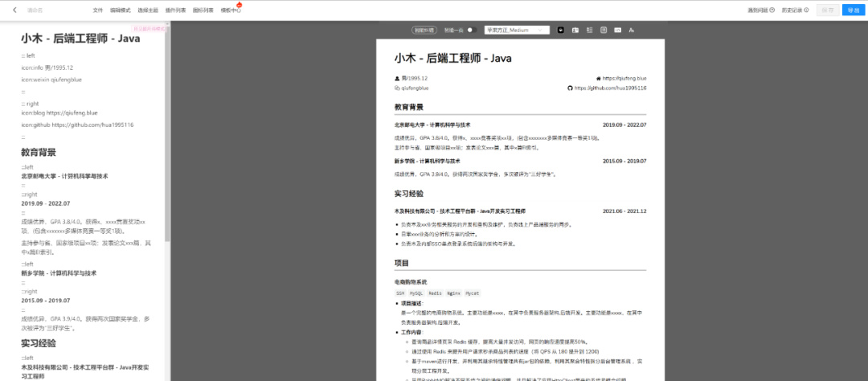Screen dimensions: 868x381
Task: Click the black color picker icon
Action: coord(561,30)
